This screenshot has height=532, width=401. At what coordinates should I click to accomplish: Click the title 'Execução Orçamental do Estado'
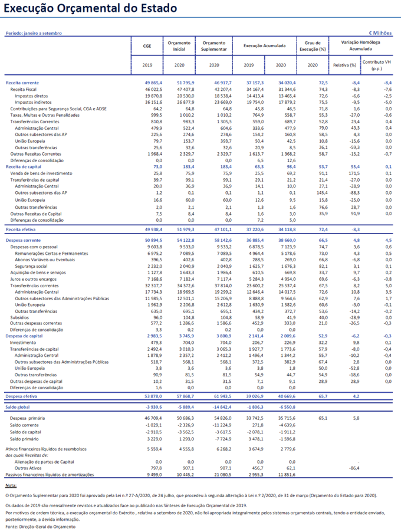[x=91, y=8]
